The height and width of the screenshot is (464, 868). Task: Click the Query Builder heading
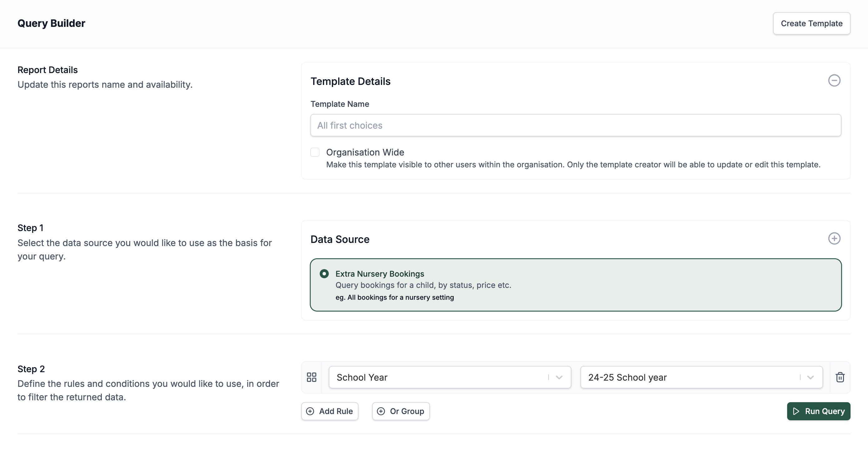point(51,23)
